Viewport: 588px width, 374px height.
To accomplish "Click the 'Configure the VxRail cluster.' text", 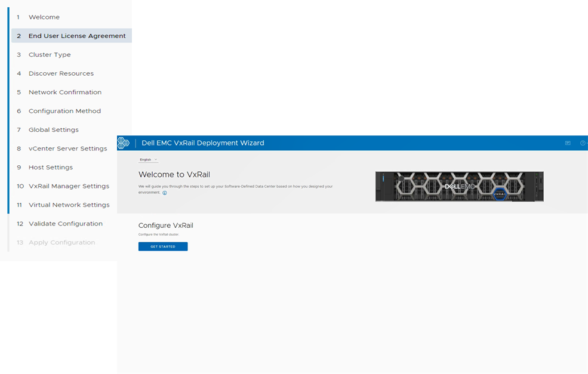I will coord(159,234).
